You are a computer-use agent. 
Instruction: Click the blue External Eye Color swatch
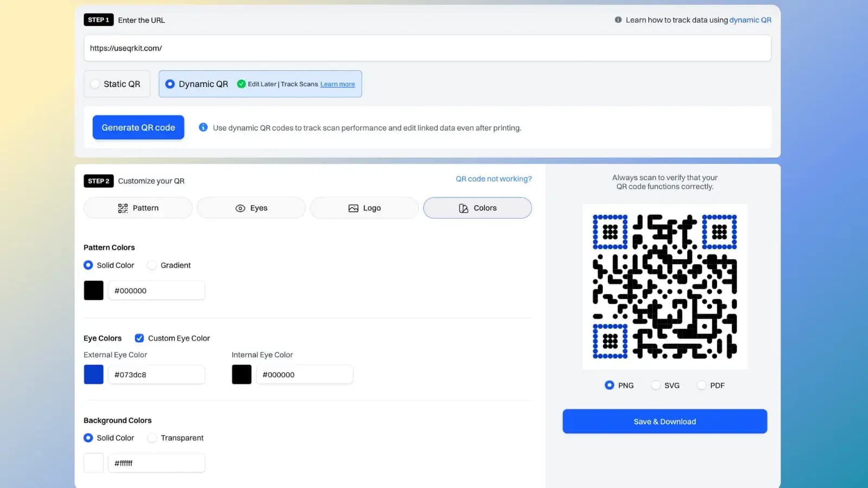click(93, 374)
